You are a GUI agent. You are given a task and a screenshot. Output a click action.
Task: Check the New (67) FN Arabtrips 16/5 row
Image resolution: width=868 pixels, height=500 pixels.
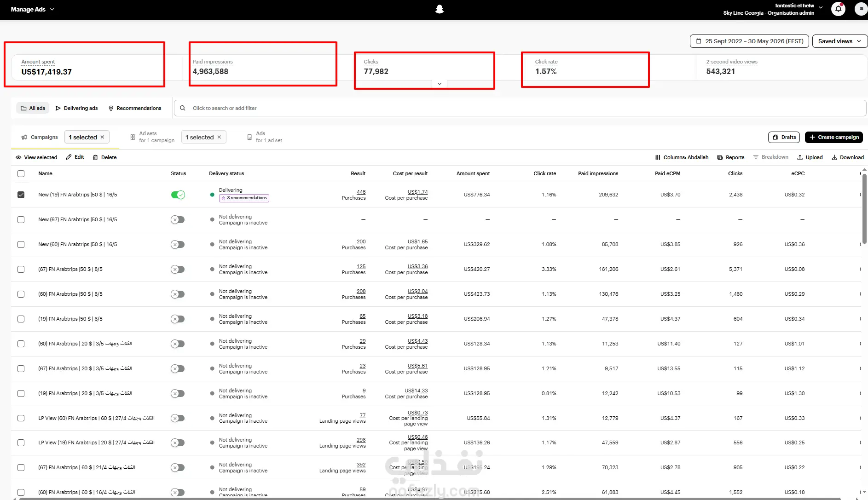tap(21, 219)
